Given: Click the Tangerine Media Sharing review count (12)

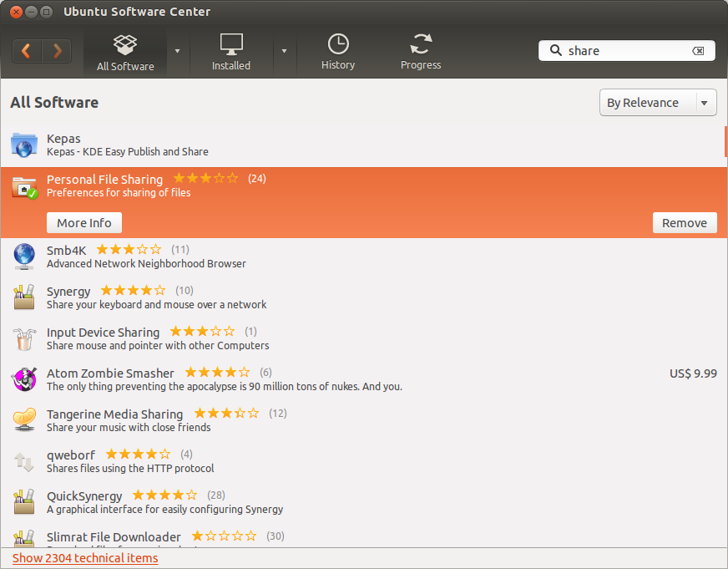Looking at the screenshot, I should [278, 414].
